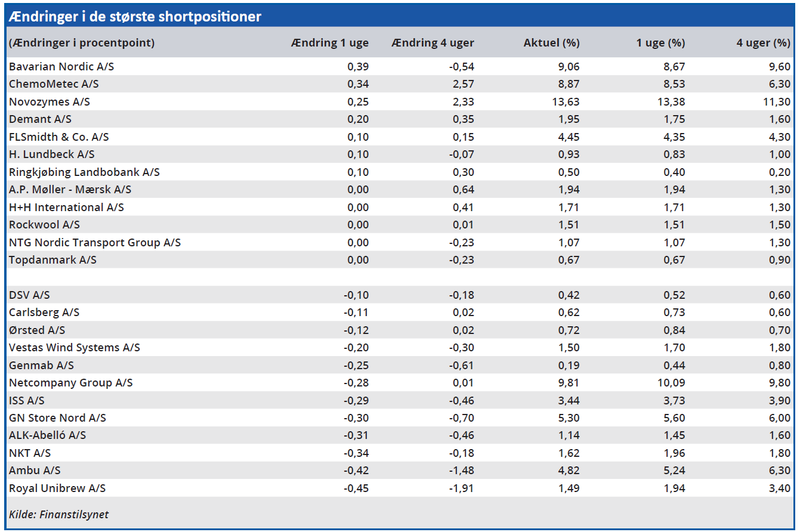Click Royal Unibrew A/S 4-week change -1,91
Image resolution: width=800 pixels, height=532 pixels.
point(461,488)
